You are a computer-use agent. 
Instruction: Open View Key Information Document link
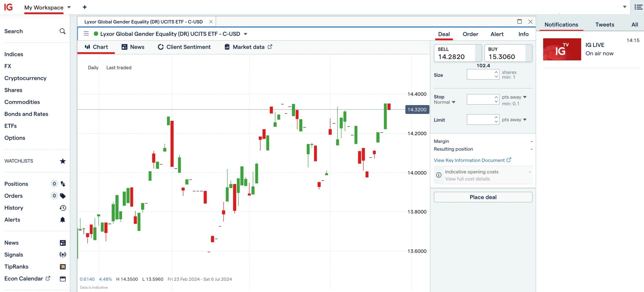[x=472, y=160]
